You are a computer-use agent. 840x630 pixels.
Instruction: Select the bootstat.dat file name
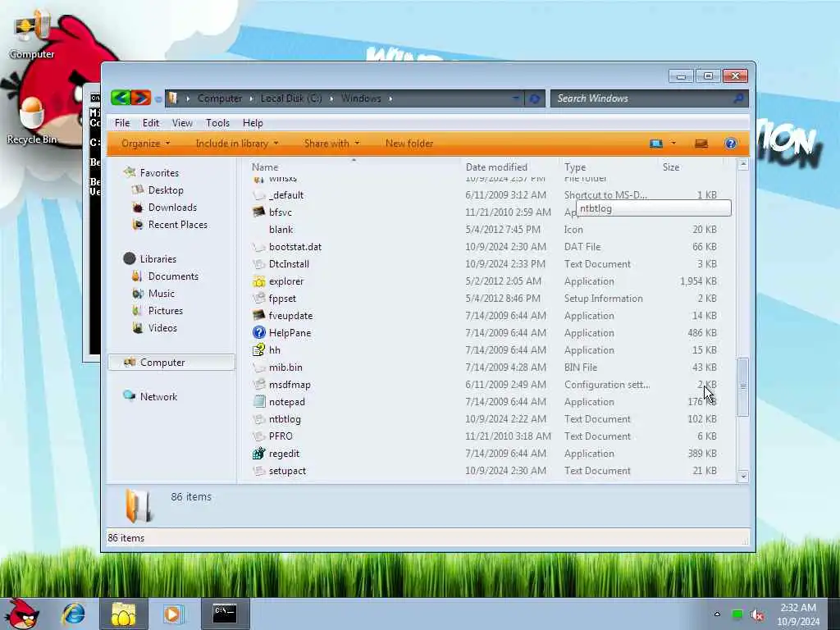(x=295, y=247)
